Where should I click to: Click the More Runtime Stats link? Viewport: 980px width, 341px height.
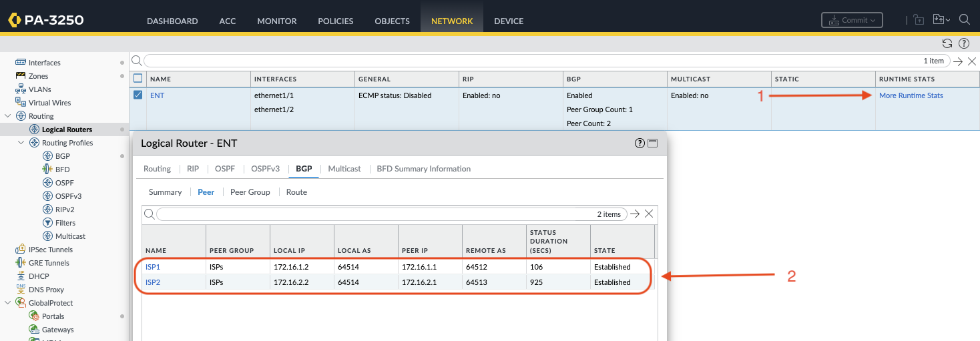911,95
